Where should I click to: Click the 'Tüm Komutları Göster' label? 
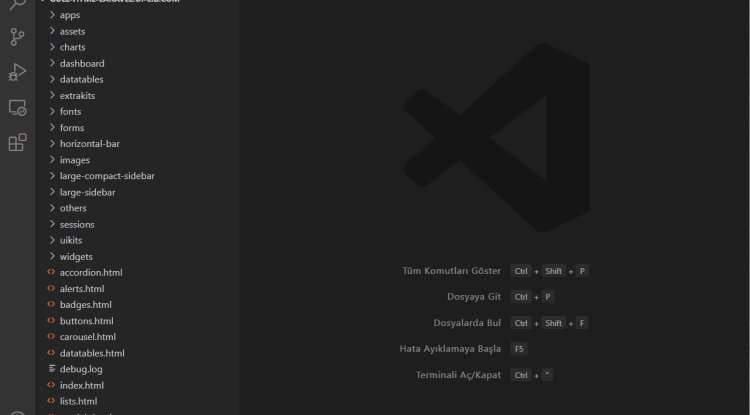pyautogui.click(x=451, y=271)
